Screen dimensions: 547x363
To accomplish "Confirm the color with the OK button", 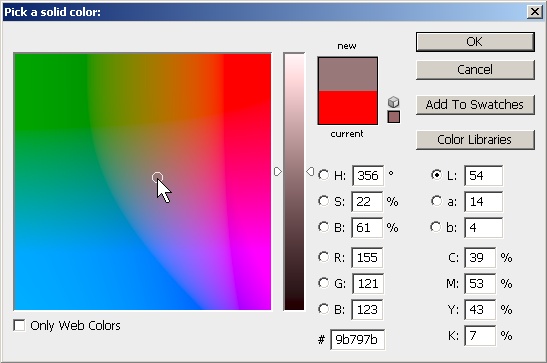I will pyautogui.click(x=475, y=42).
